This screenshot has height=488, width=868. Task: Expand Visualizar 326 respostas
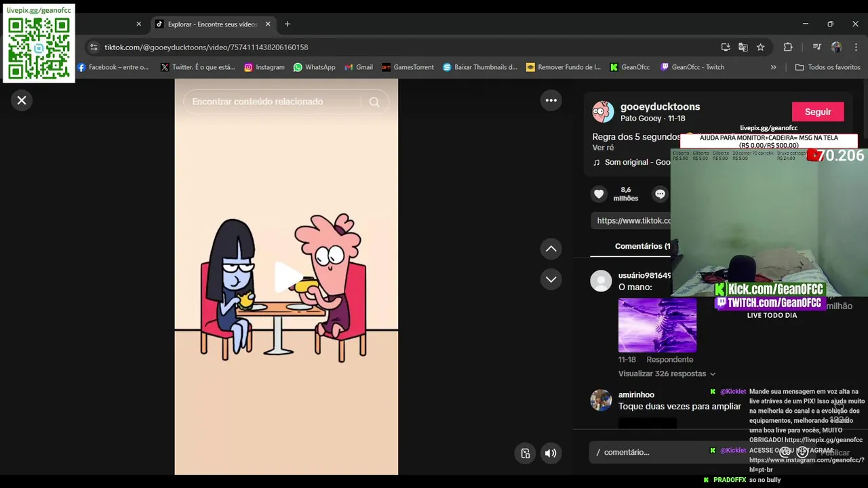coord(667,373)
